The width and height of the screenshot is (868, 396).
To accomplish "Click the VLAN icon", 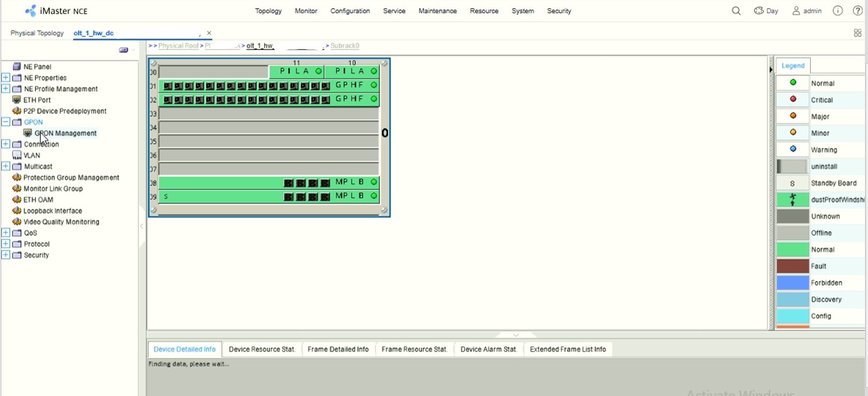I will click(x=17, y=156).
